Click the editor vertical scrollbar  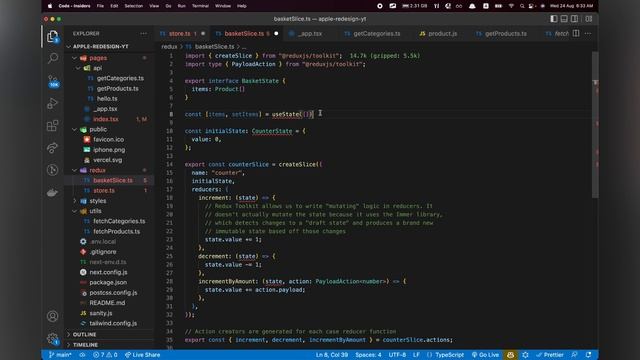point(595,125)
